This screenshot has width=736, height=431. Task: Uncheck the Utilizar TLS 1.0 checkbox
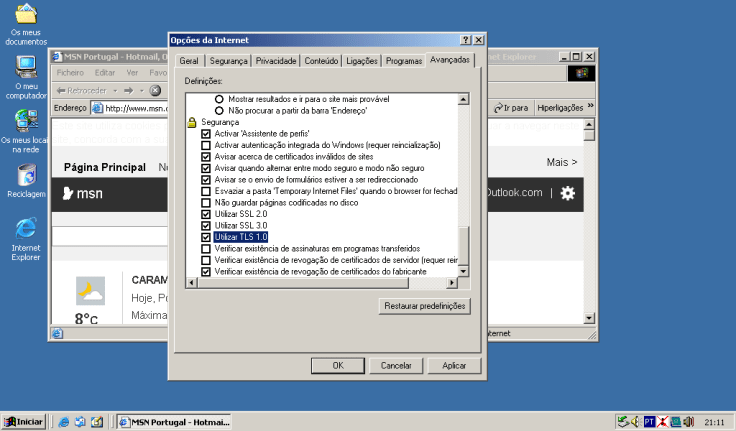207,237
